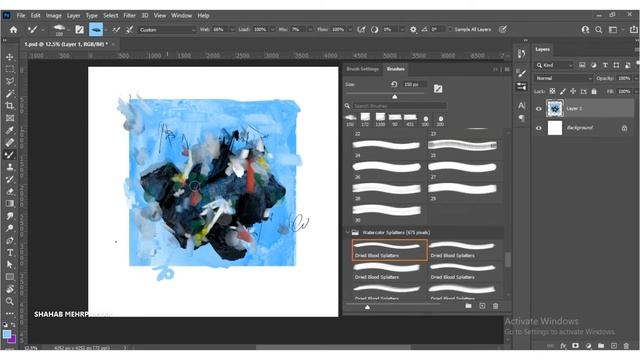Select the Lasso tool
The height and width of the screenshot is (360, 640).
(9, 81)
